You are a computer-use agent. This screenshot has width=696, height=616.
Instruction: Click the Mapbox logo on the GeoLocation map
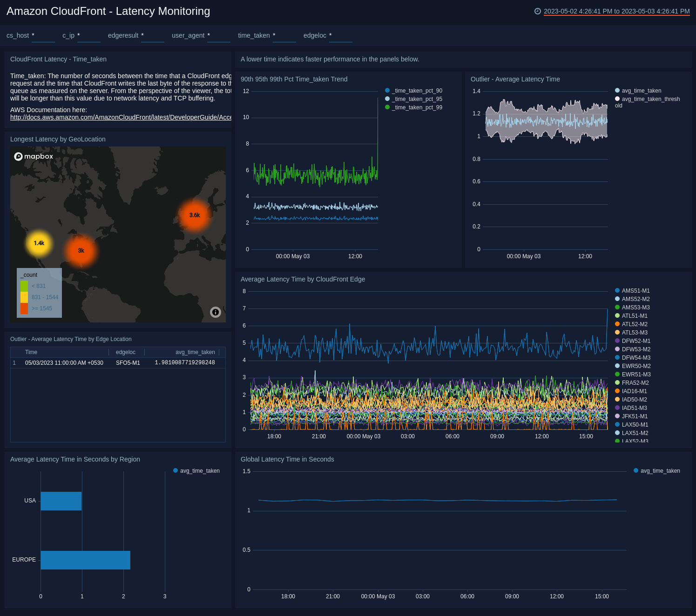click(33, 156)
